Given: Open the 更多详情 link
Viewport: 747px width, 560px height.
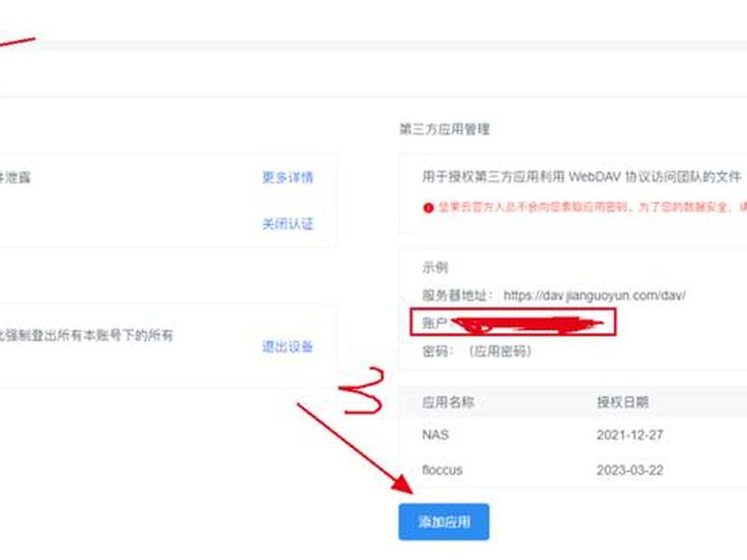Looking at the screenshot, I should 288,177.
